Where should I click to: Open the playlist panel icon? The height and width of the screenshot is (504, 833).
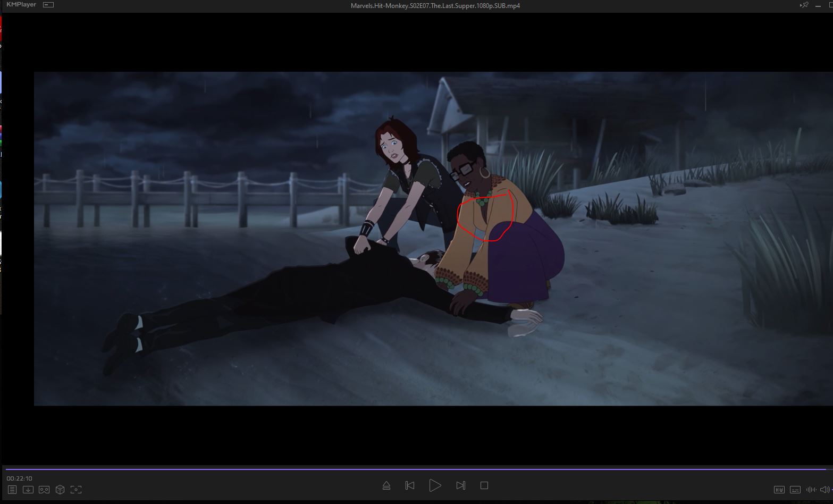click(12, 490)
